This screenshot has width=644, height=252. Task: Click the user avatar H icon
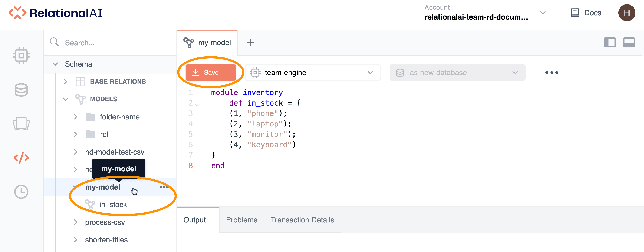(627, 13)
